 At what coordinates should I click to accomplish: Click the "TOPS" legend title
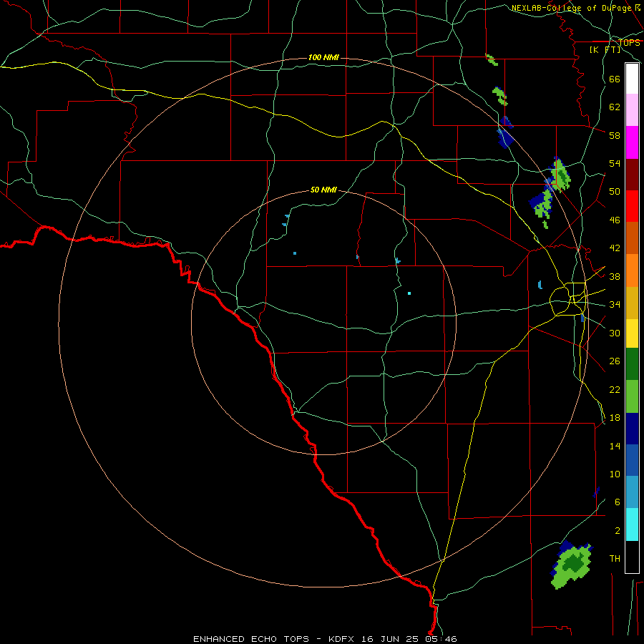(x=629, y=43)
